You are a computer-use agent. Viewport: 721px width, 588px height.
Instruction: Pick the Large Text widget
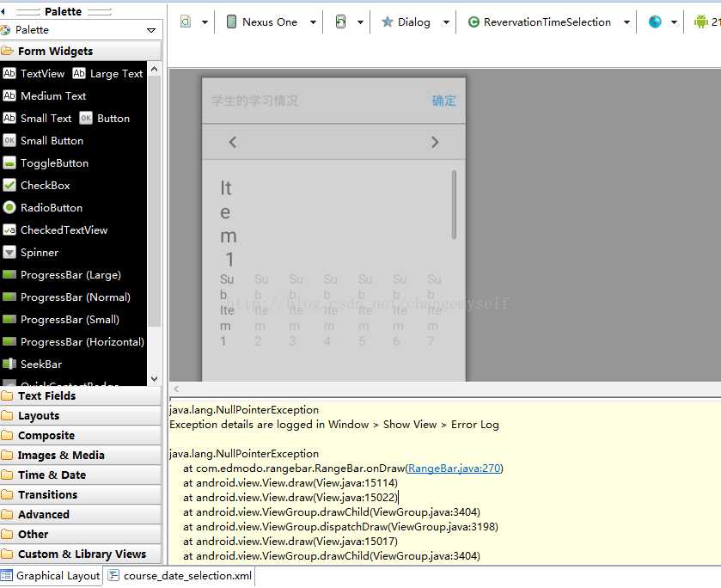tap(108, 74)
